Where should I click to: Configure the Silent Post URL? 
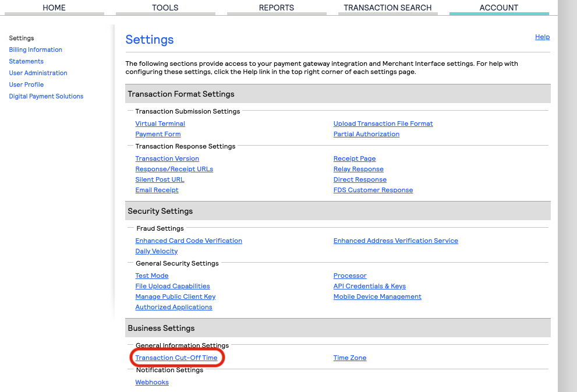[x=160, y=179]
